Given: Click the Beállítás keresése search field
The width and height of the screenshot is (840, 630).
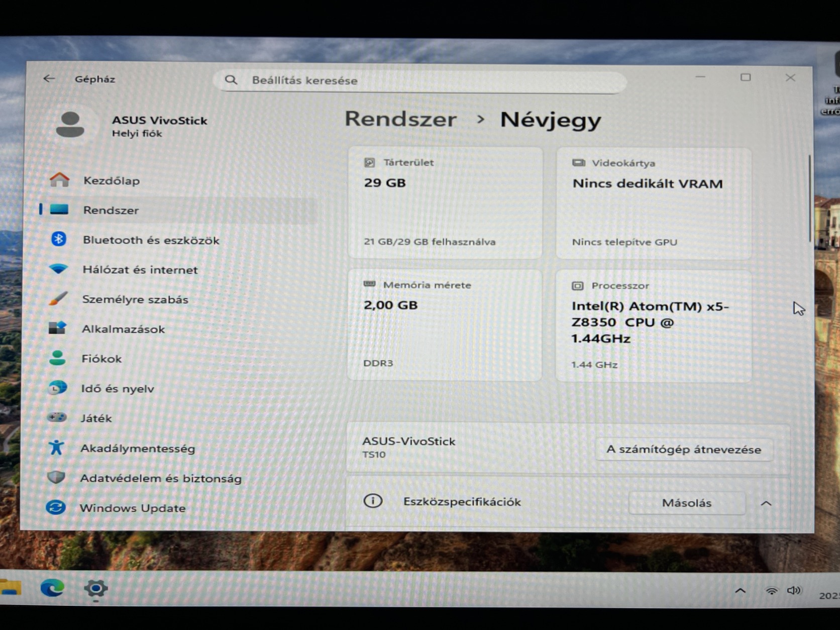Looking at the screenshot, I should (x=420, y=80).
